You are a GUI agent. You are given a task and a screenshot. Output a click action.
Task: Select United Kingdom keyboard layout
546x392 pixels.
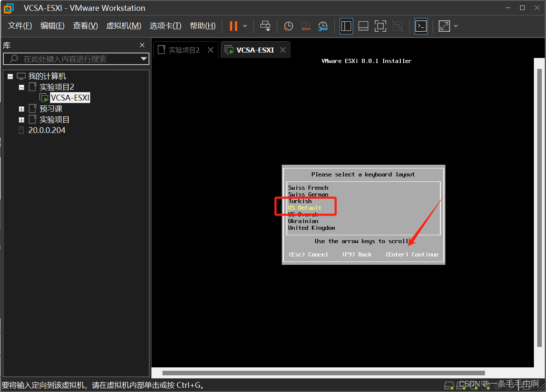click(x=311, y=228)
